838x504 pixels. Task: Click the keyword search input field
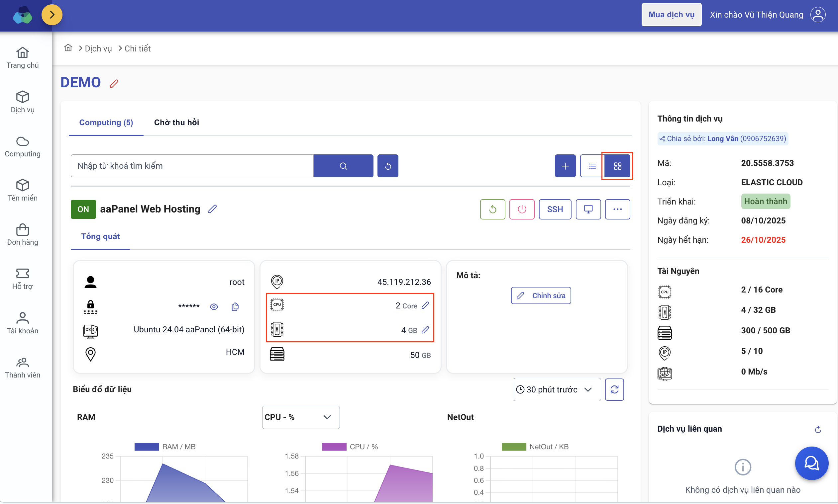click(x=192, y=166)
